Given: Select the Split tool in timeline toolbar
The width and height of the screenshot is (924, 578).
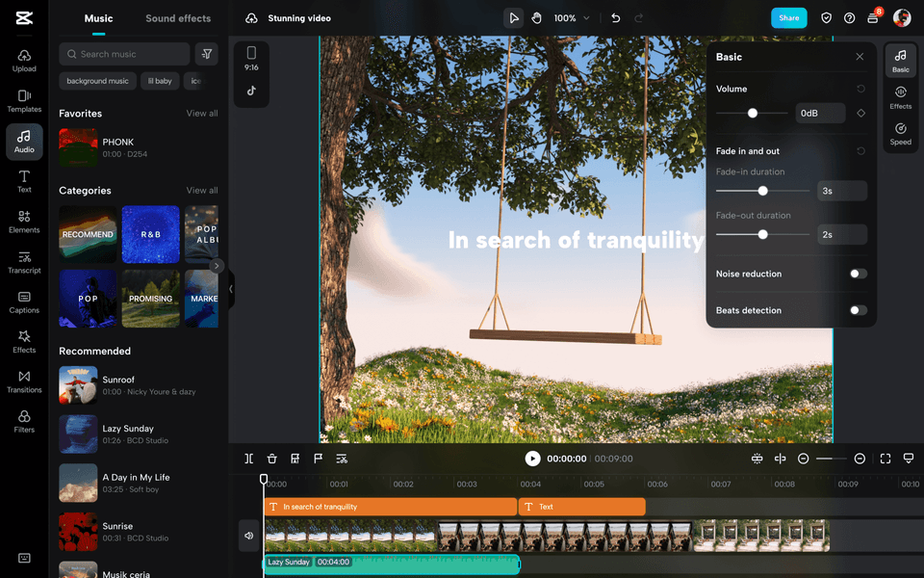Looking at the screenshot, I should pos(248,459).
